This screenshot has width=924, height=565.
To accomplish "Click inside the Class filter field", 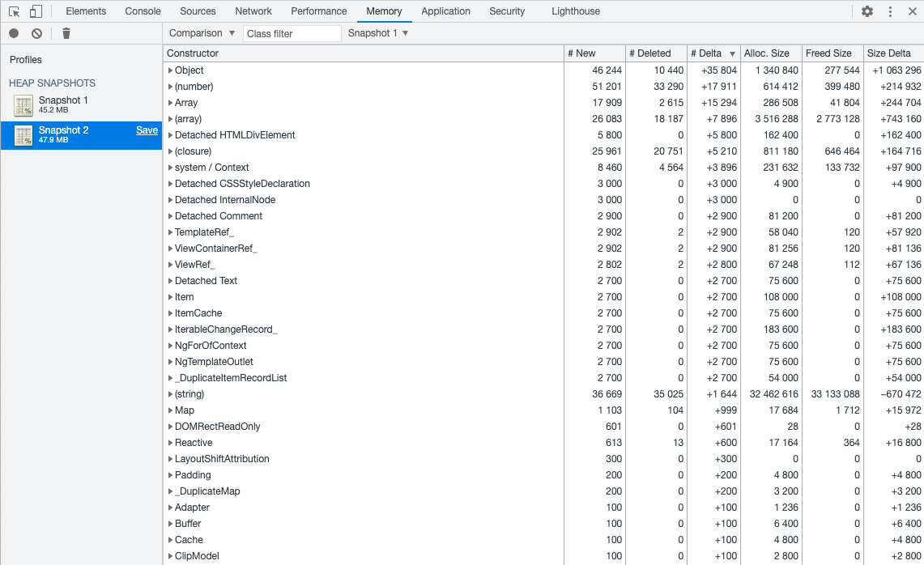I will [292, 33].
